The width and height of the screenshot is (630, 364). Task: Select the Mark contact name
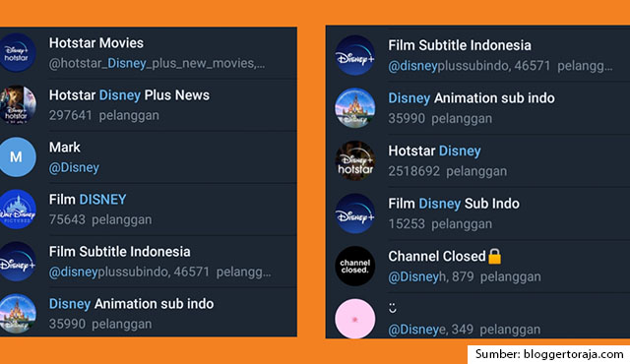[65, 148]
